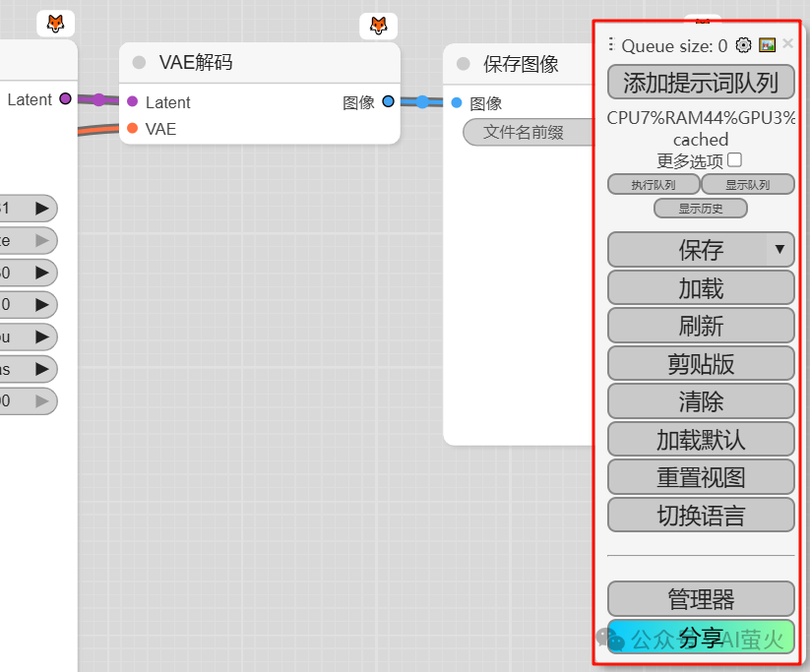Screen dimensions: 810x672
Task: Click the right arrow on the fifth left-node widget
Action: 42,336
